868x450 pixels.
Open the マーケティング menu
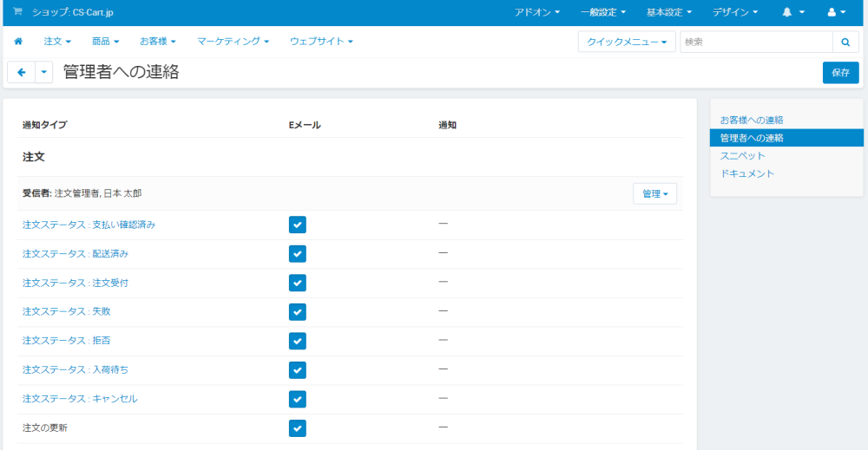click(x=233, y=42)
